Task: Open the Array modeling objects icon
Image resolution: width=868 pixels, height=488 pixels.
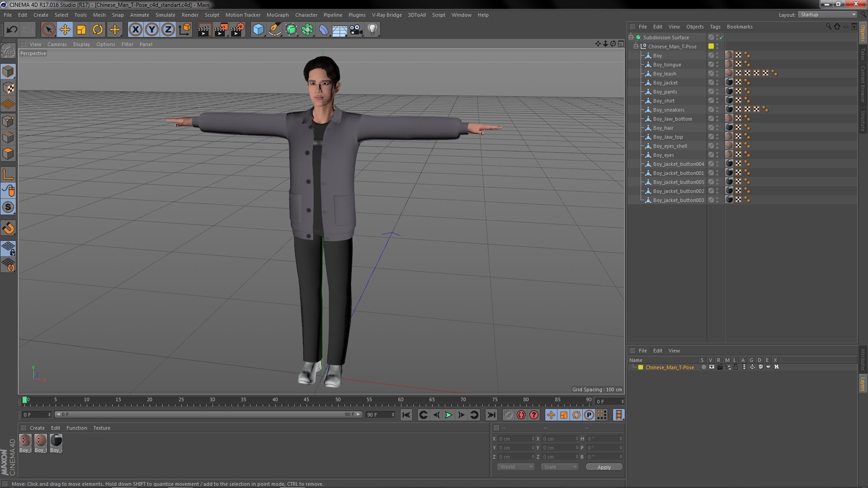Action: (x=307, y=30)
